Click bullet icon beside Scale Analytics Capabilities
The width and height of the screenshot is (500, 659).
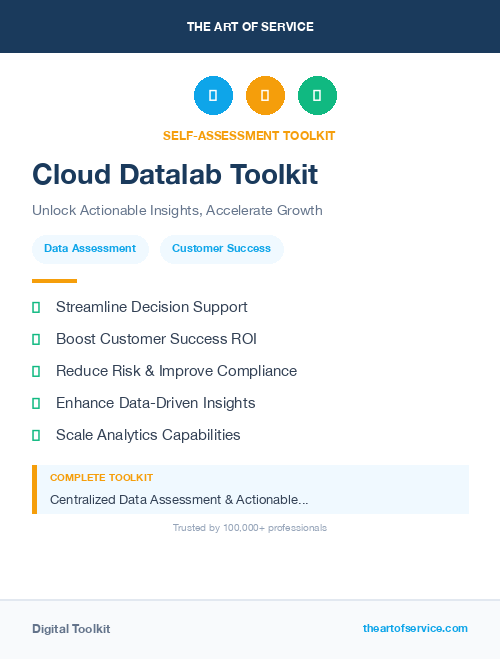click(x=36, y=435)
